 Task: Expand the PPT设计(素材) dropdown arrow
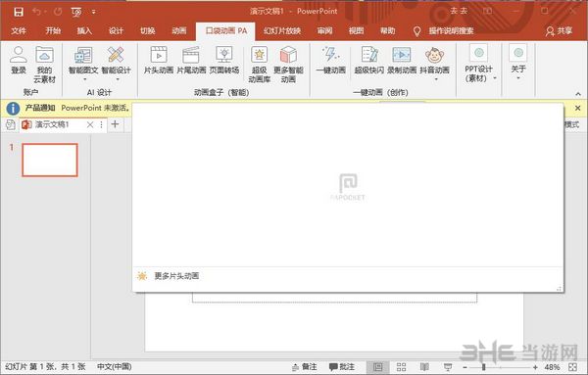point(495,78)
